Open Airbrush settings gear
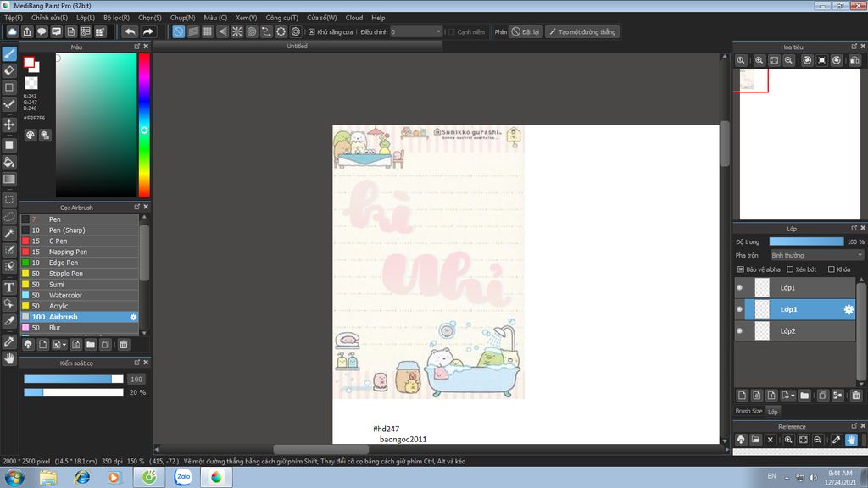 (133, 317)
